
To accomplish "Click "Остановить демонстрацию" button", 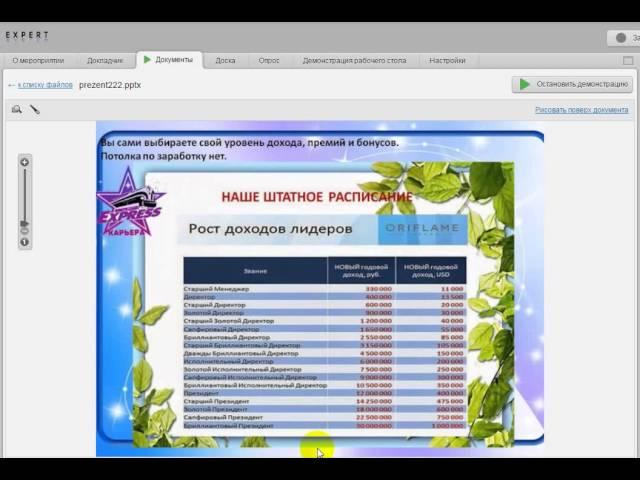I will click(x=572, y=84).
